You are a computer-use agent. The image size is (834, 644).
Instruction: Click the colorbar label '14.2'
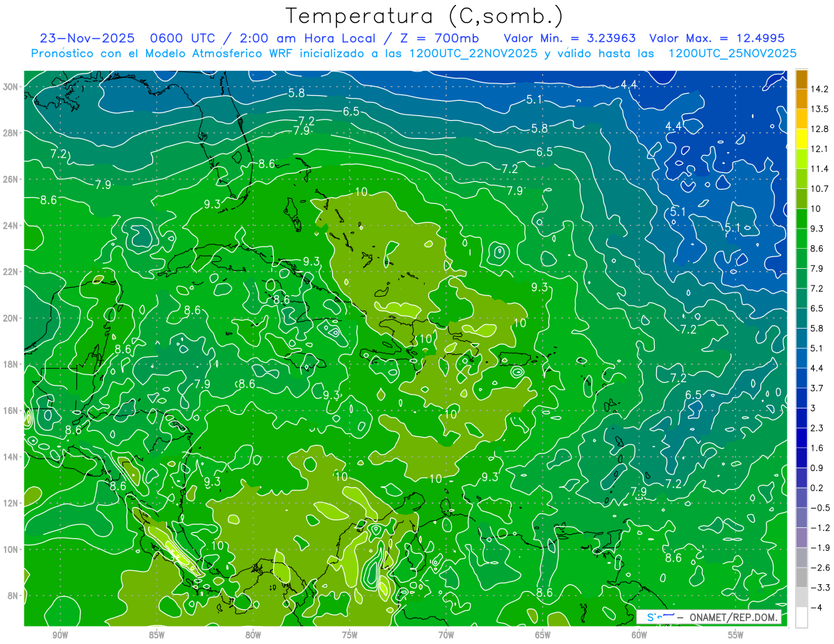[819, 89]
